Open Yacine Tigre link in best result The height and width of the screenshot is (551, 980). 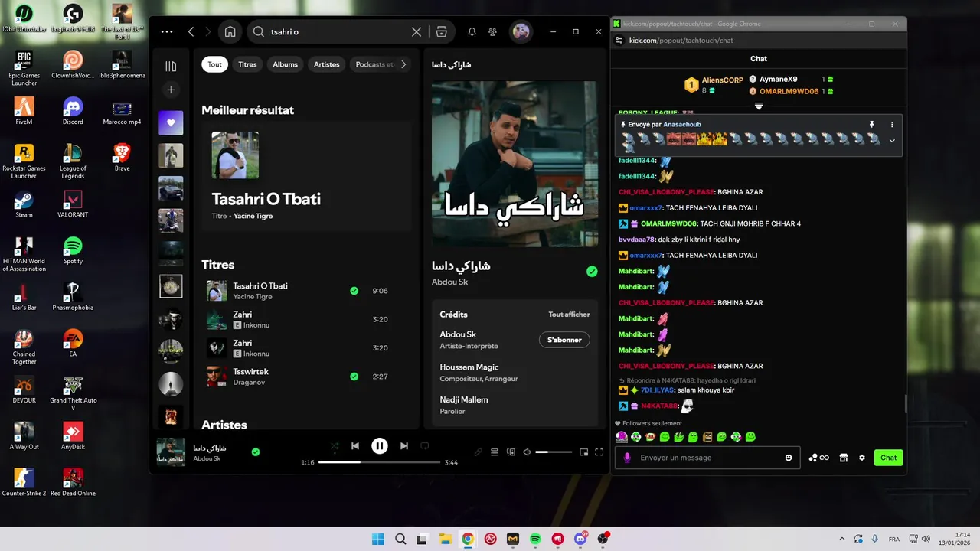click(253, 216)
